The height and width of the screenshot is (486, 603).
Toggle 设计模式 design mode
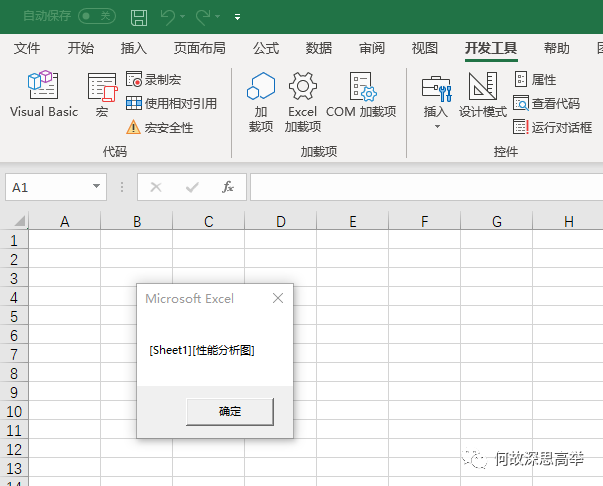click(483, 95)
